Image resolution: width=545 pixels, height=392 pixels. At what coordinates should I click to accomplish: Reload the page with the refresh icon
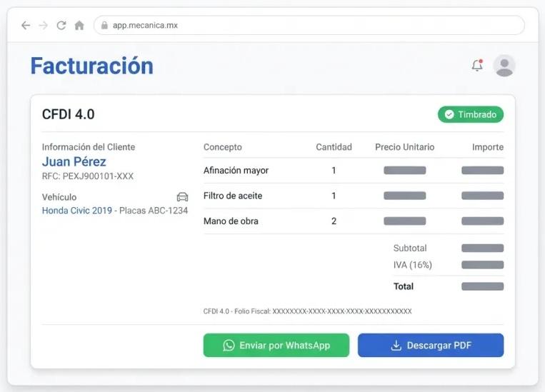(61, 26)
